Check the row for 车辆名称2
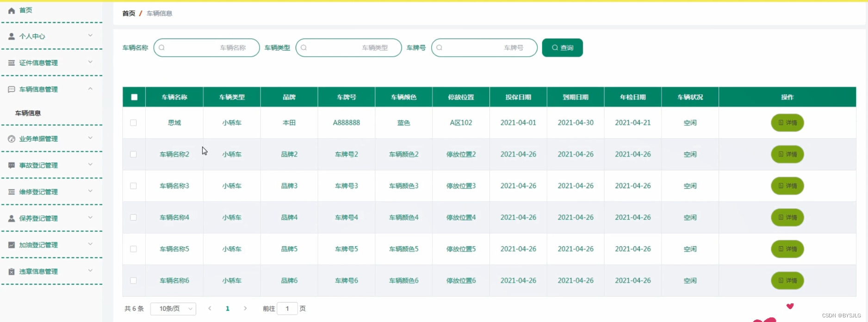The height and width of the screenshot is (322, 868). (x=133, y=154)
